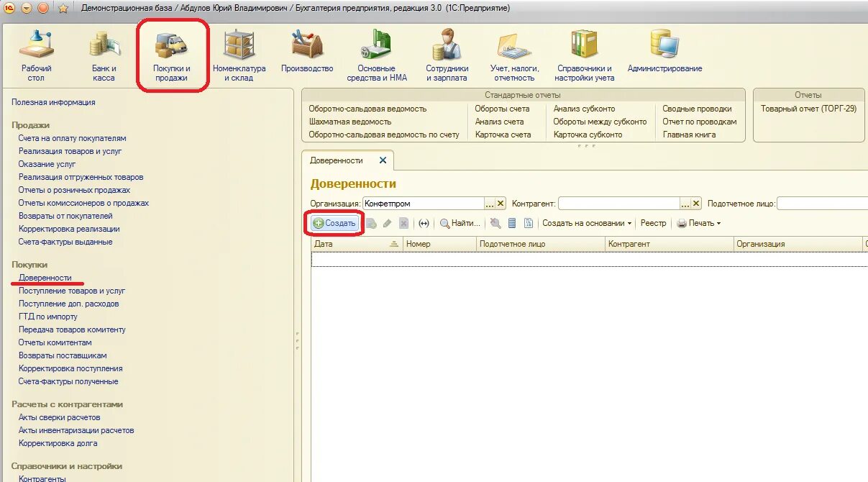The image size is (868, 482).
Task: Click the Создать button
Action: coord(334,224)
